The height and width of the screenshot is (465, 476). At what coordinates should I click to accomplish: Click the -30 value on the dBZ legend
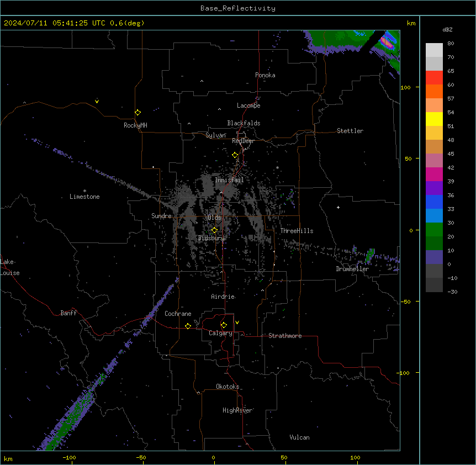coord(452,292)
